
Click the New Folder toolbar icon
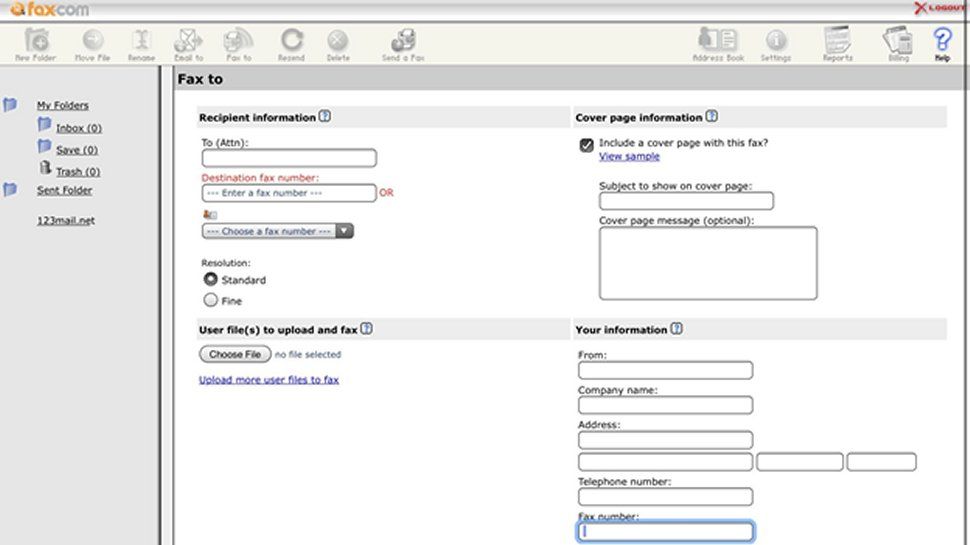point(36,41)
